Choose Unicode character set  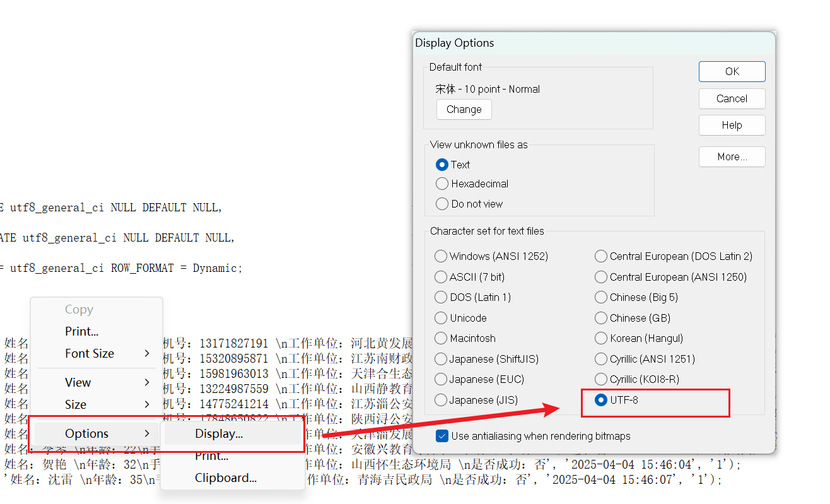441,318
